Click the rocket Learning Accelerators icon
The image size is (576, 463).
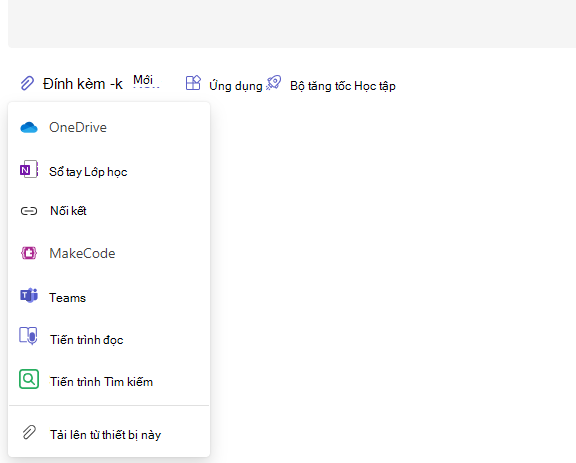pyautogui.click(x=274, y=83)
